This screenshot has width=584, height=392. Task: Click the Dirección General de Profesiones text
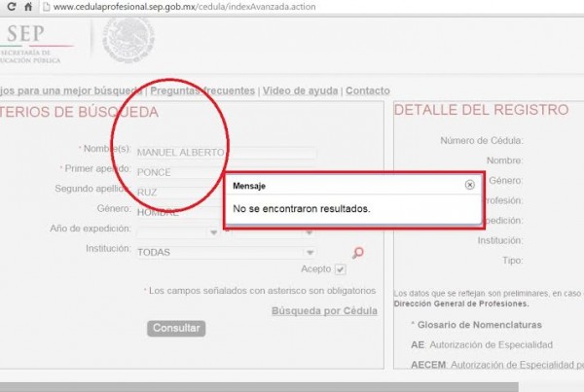(461, 303)
